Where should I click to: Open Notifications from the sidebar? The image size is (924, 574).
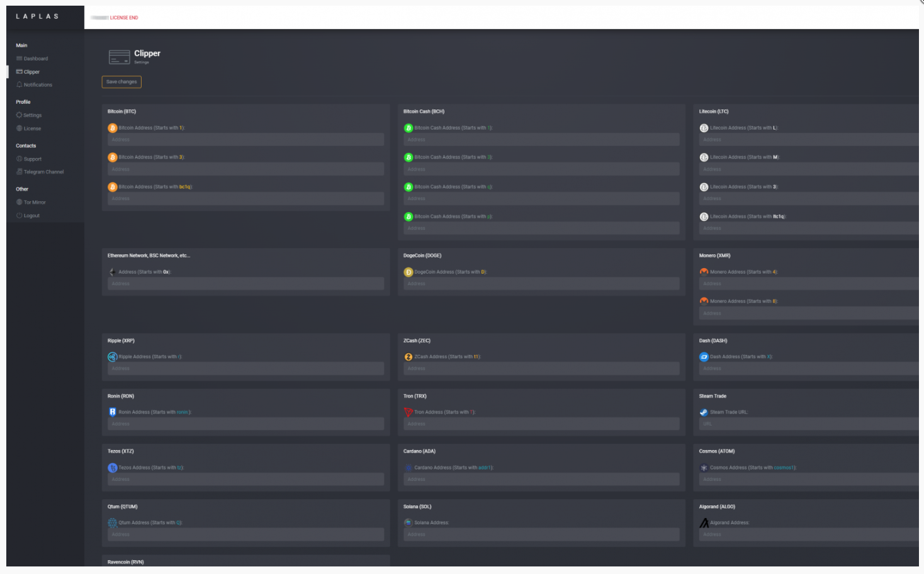click(34, 85)
